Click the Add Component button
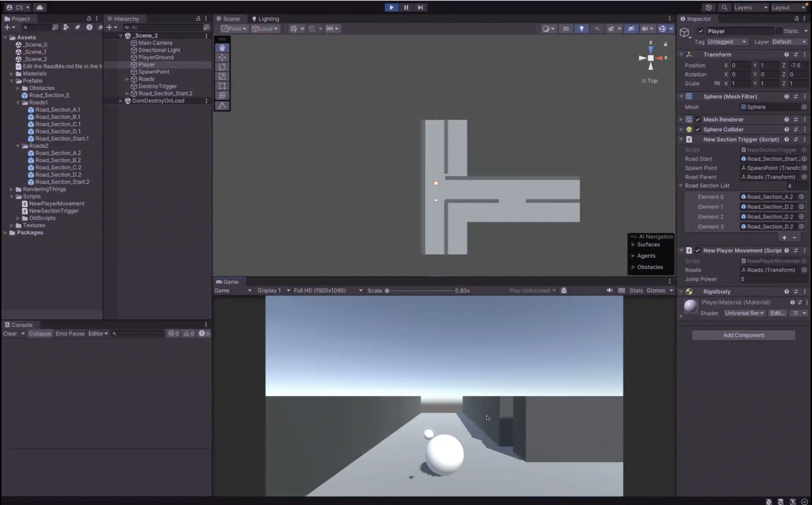The height and width of the screenshot is (505, 812). tap(743, 335)
